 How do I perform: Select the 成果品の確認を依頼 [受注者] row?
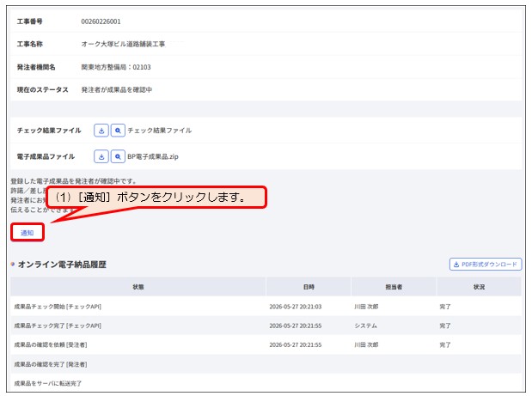tap(266, 344)
